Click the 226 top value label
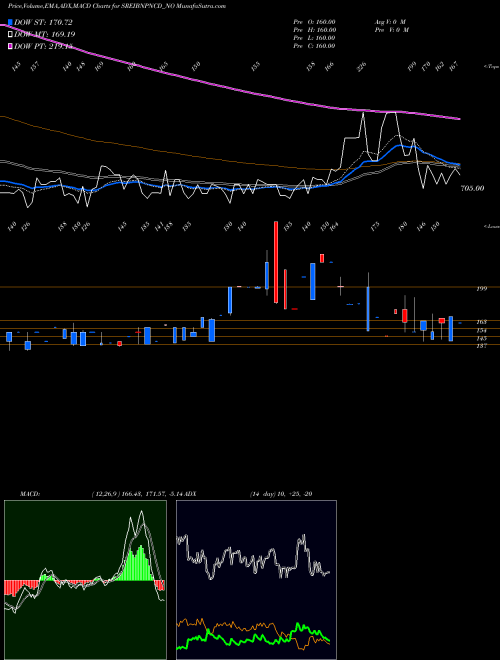 coord(361,67)
